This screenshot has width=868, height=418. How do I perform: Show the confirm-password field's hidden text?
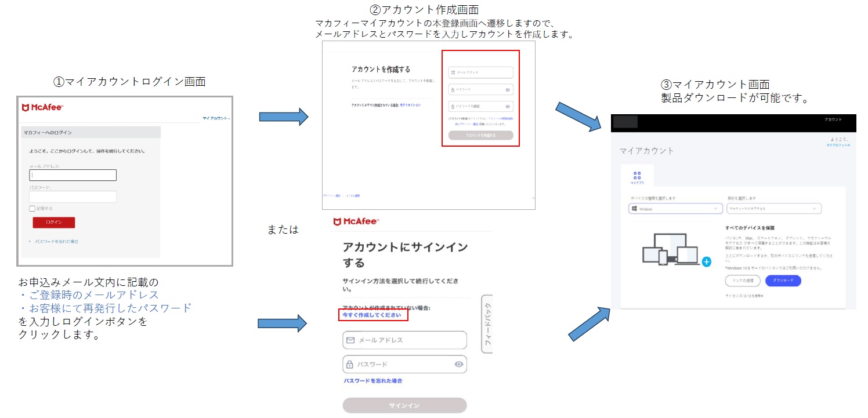[x=508, y=107]
